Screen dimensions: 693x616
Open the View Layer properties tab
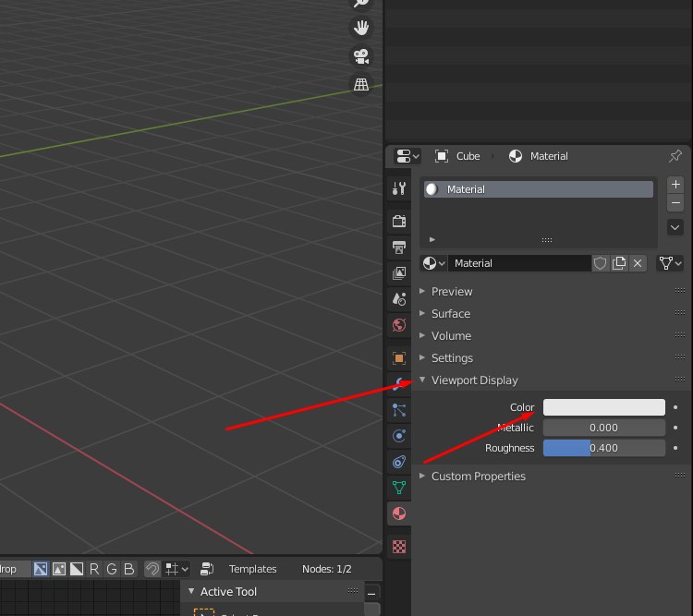pos(399,273)
